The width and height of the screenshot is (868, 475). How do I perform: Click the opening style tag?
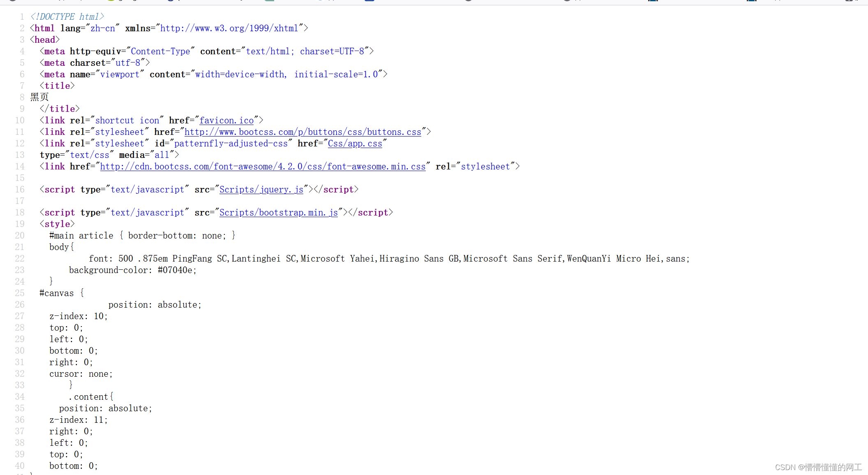pyautogui.click(x=57, y=224)
